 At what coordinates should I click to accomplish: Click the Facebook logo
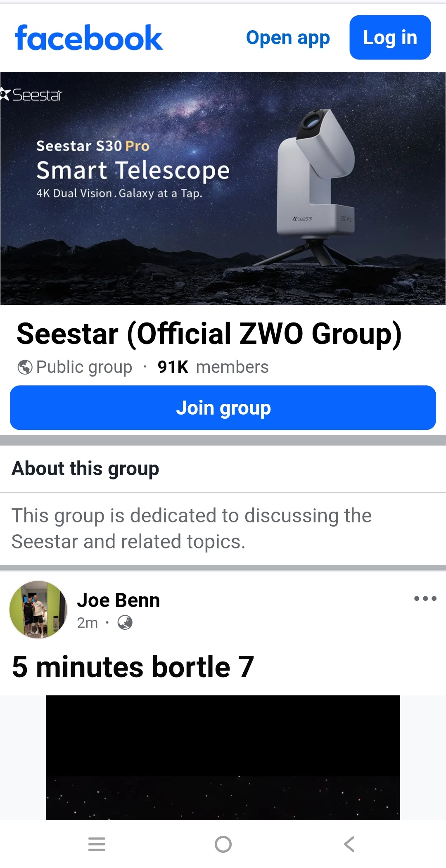coord(89,38)
